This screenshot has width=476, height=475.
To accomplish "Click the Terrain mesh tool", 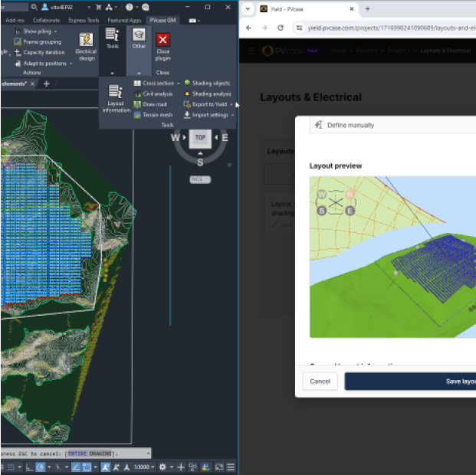I will 156,115.
